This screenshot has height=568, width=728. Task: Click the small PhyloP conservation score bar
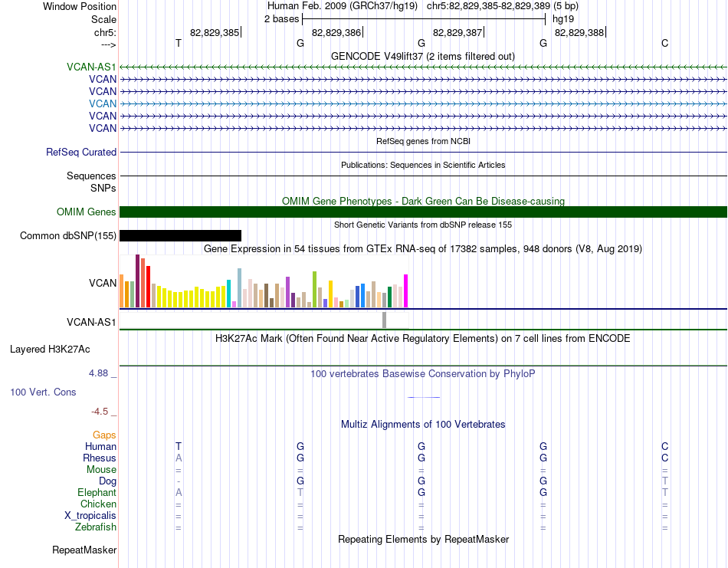tap(424, 397)
